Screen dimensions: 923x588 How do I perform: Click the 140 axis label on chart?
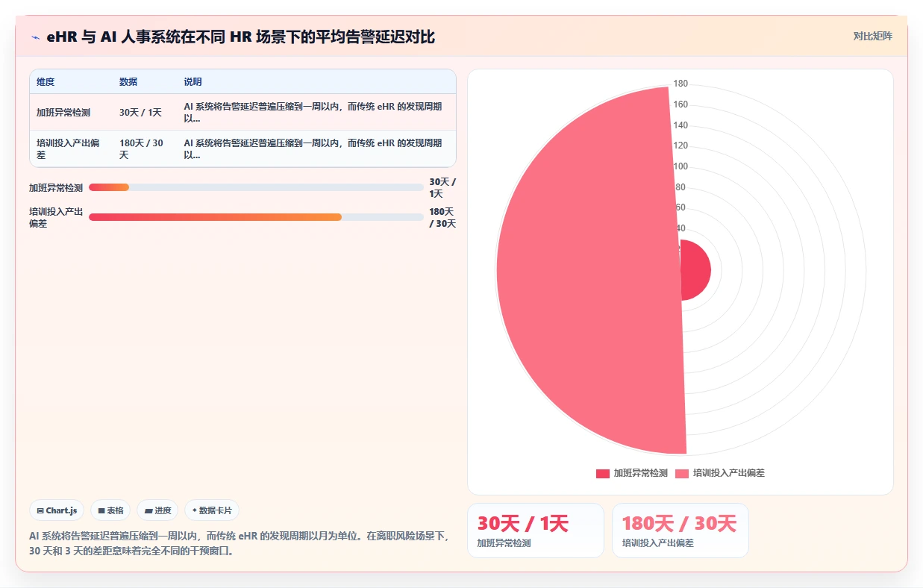(680, 125)
